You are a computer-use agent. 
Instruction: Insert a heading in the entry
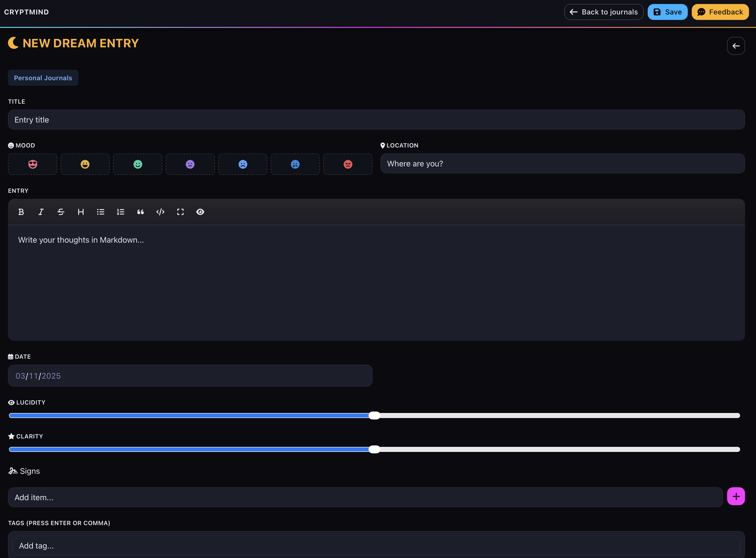[x=81, y=212]
